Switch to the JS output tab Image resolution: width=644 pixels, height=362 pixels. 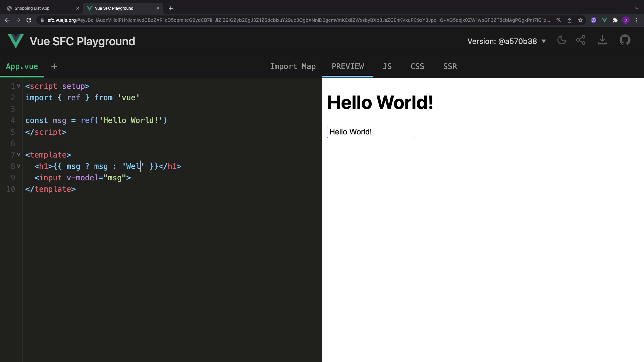pos(387,66)
